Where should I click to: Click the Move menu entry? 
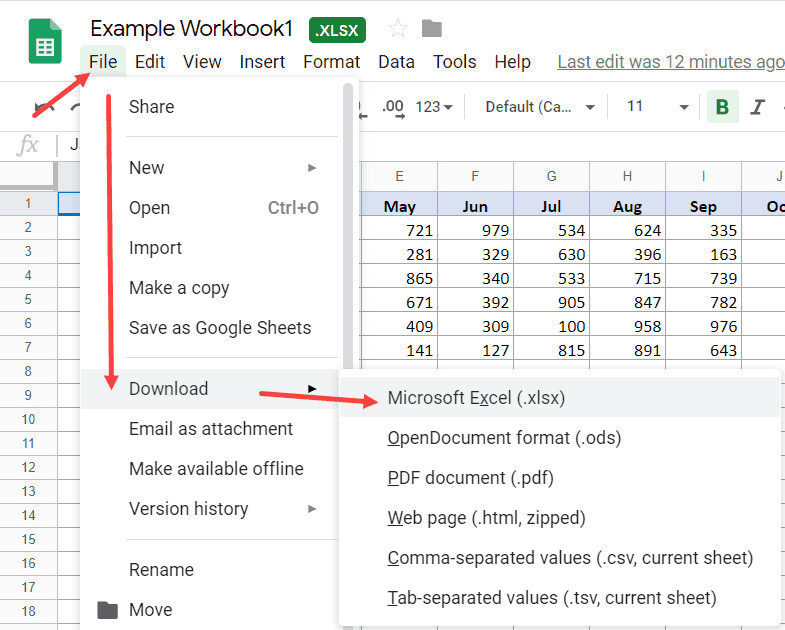pyautogui.click(x=210, y=610)
